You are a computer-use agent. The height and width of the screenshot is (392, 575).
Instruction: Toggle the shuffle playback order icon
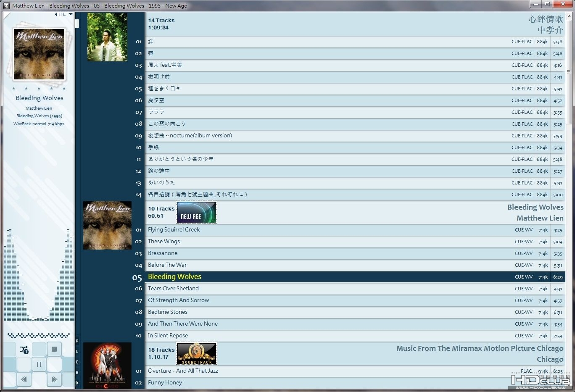tap(24, 349)
